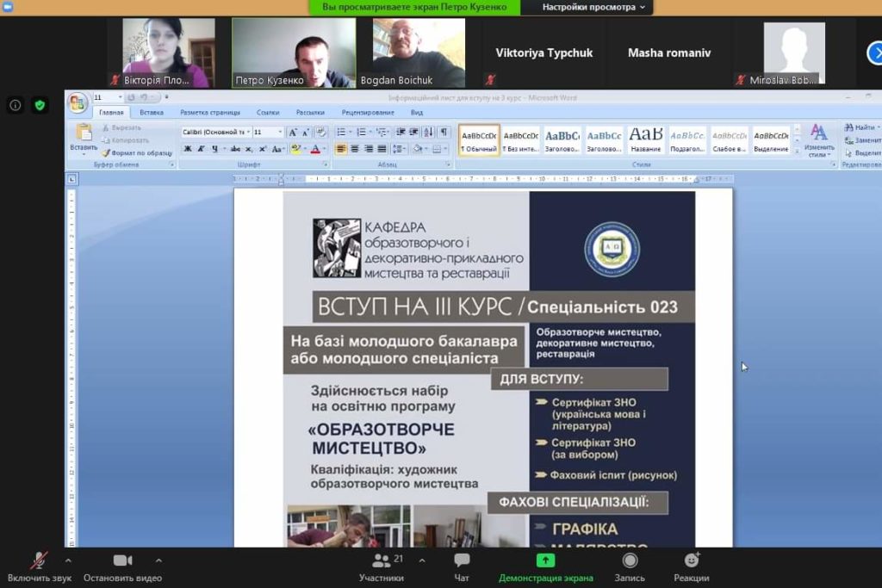Open the meeting info circle icon
882x588 pixels.
[16, 105]
